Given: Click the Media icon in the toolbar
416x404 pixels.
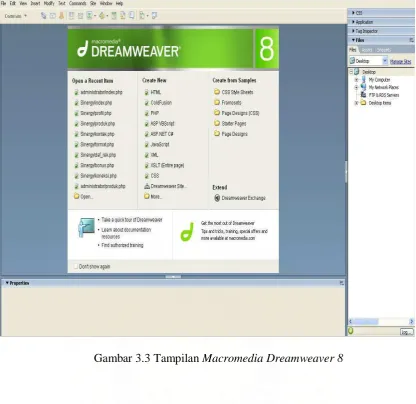Looking at the screenshot, I should [102, 16].
